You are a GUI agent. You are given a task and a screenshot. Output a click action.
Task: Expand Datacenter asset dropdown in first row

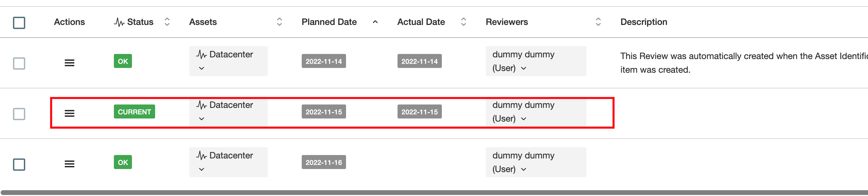[x=201, y=68]
